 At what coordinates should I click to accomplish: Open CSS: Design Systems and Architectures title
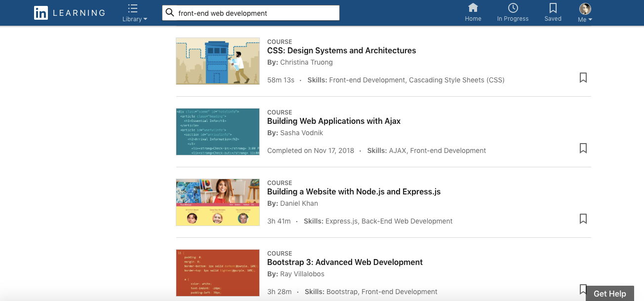tap(341, 50)
